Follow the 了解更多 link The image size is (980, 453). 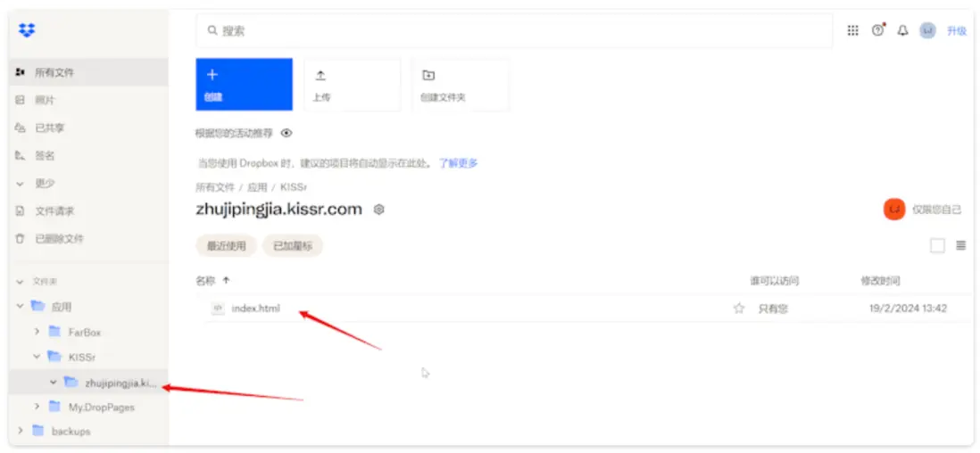coord(458,163)
